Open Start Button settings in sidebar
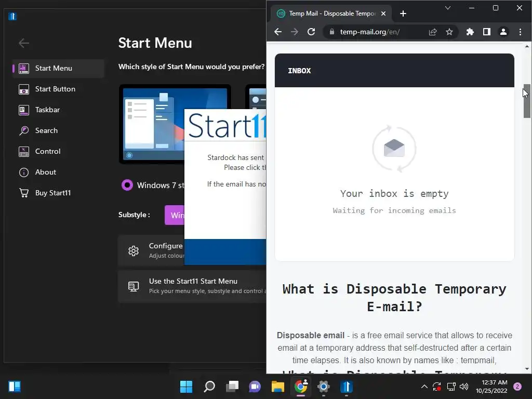Image resolution: width=532 pixels, height=399 pixels. [x=58, y=89]
